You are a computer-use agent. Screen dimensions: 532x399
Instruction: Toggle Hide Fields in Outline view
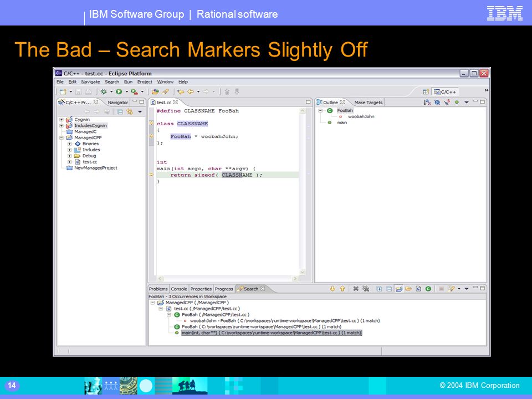(437, 102)
